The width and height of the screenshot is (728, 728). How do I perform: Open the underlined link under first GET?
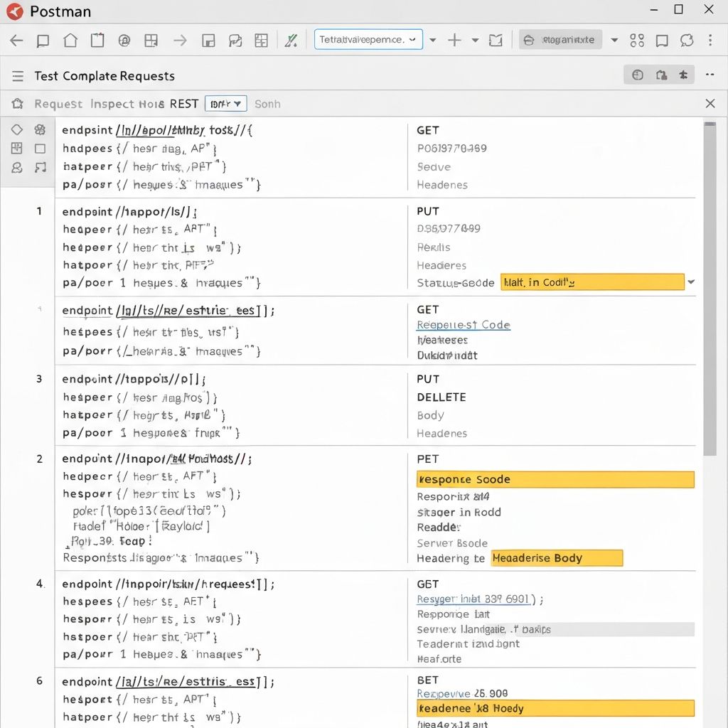coord(463,325)
